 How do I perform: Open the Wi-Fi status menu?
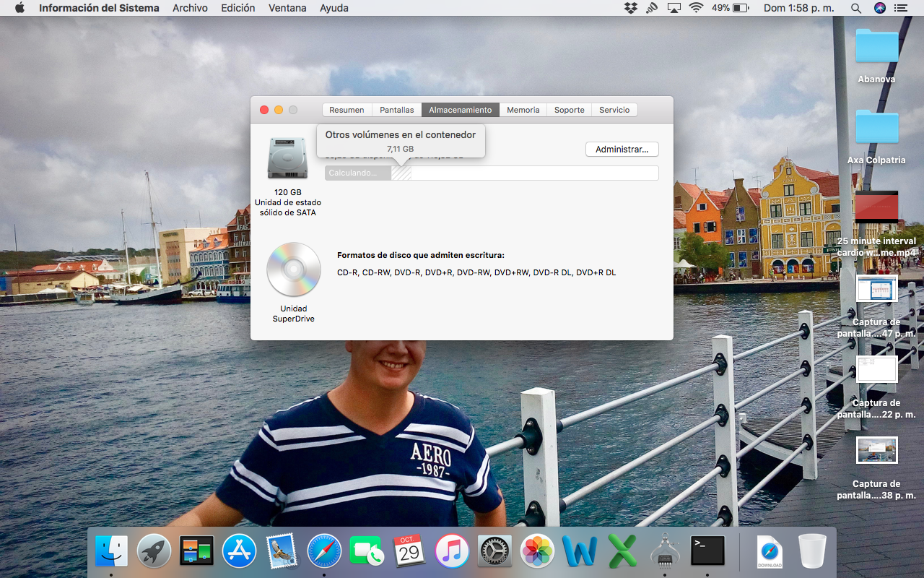(696, 8)
